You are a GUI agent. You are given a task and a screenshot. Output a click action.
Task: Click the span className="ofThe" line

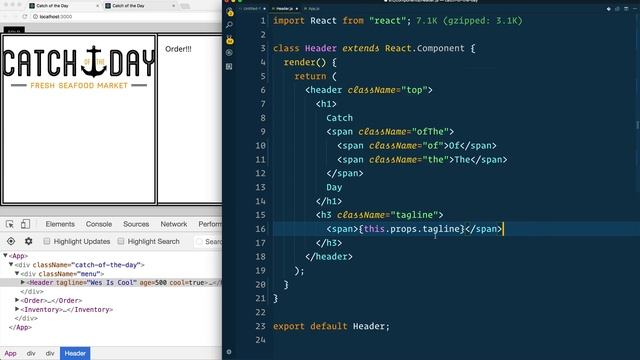pyautogui.click(x=390, y=132)
